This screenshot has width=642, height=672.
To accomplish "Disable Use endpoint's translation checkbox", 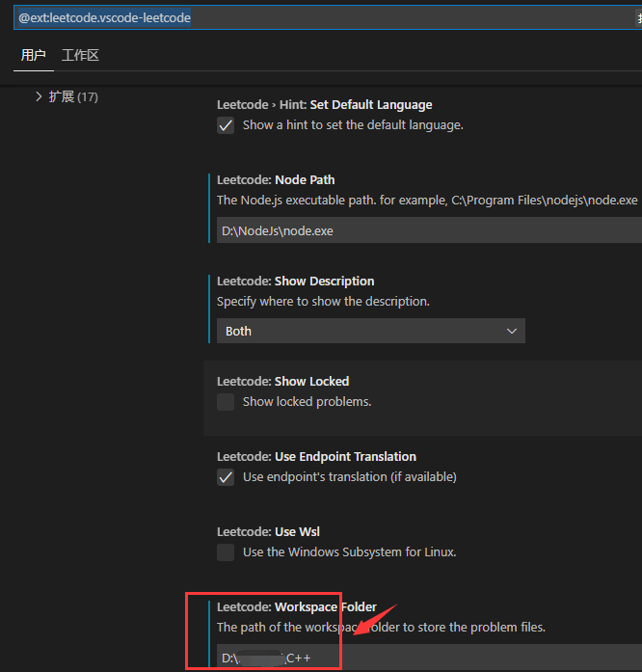I will pos(226,477).
